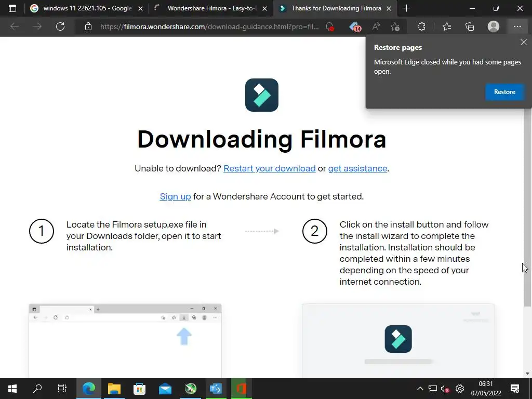This screenshot has height=399, width=532.
Task: Open the Windows Start menu
Action: point(12,389)
